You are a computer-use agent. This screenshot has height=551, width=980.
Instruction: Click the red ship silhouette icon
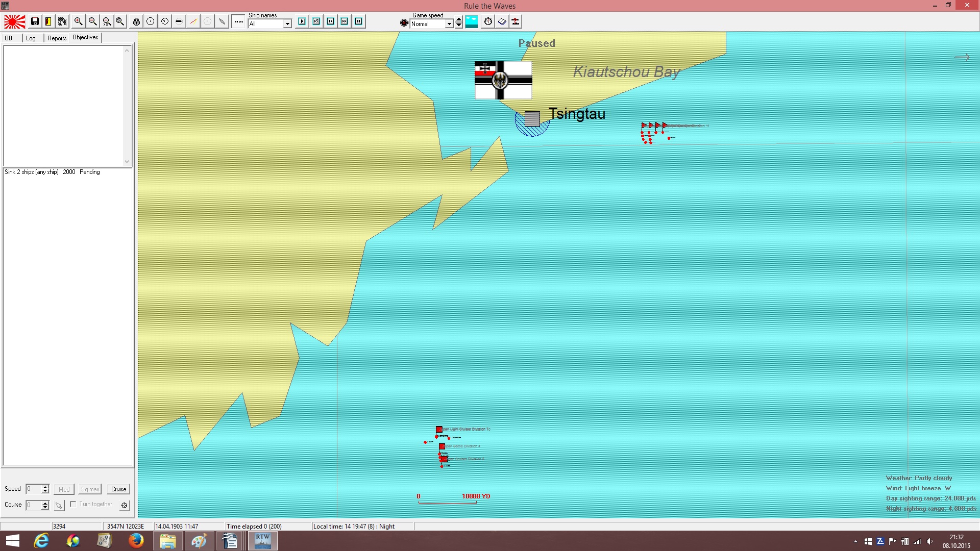tap(516, 21)
